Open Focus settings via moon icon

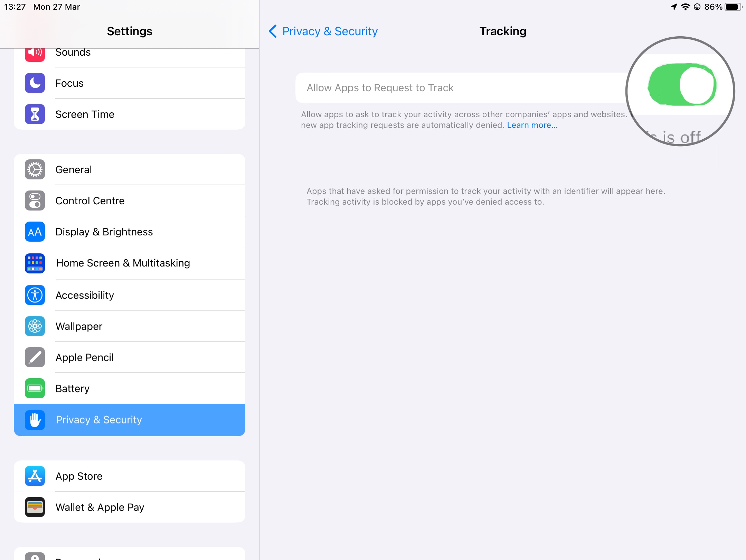click(35, 83)
